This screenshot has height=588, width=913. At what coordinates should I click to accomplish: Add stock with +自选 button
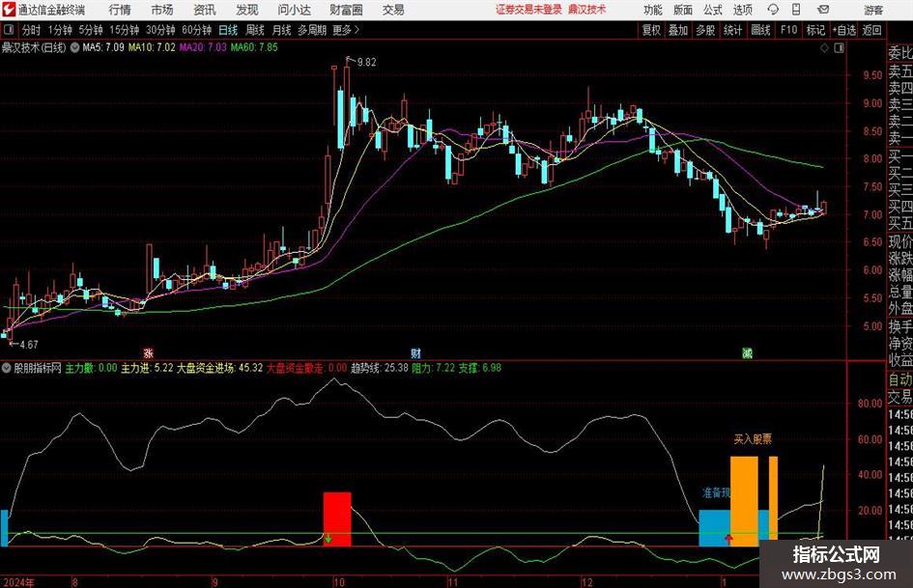(844, 30)
